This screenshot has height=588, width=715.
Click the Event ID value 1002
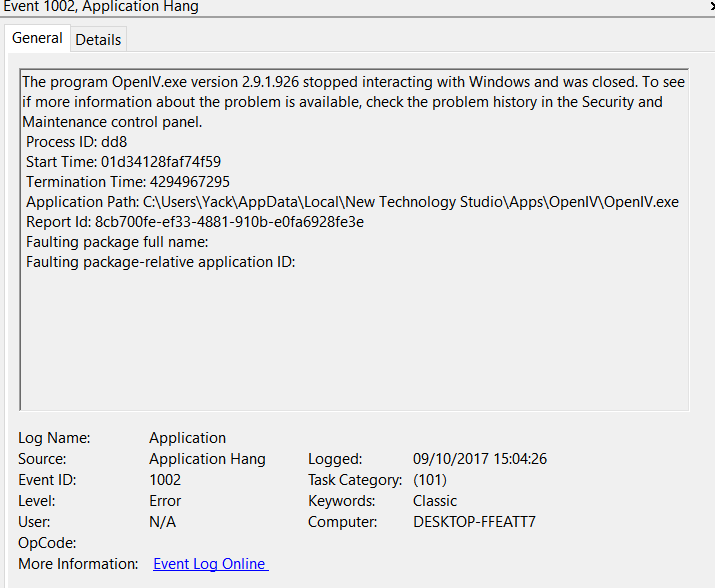click(x=165, y=480)
